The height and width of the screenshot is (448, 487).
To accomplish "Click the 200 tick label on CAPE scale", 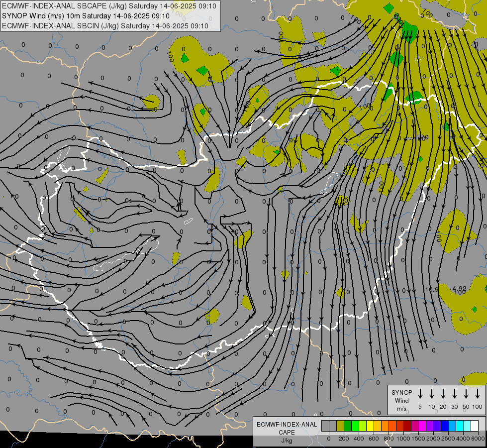I will pyautogui.click(x=344, y=439).
